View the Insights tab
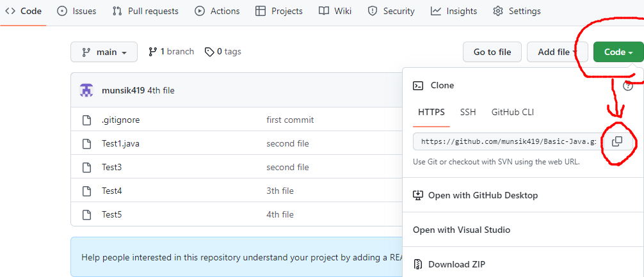This screenshot has height=277, width=644. [454, 11]
